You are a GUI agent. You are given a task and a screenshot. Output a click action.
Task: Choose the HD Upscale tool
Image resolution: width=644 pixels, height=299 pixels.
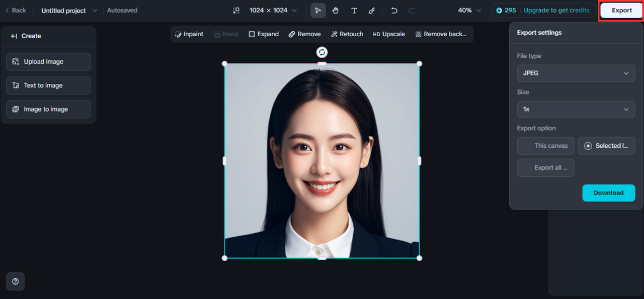pyautogui.click(x=389, y=34)
